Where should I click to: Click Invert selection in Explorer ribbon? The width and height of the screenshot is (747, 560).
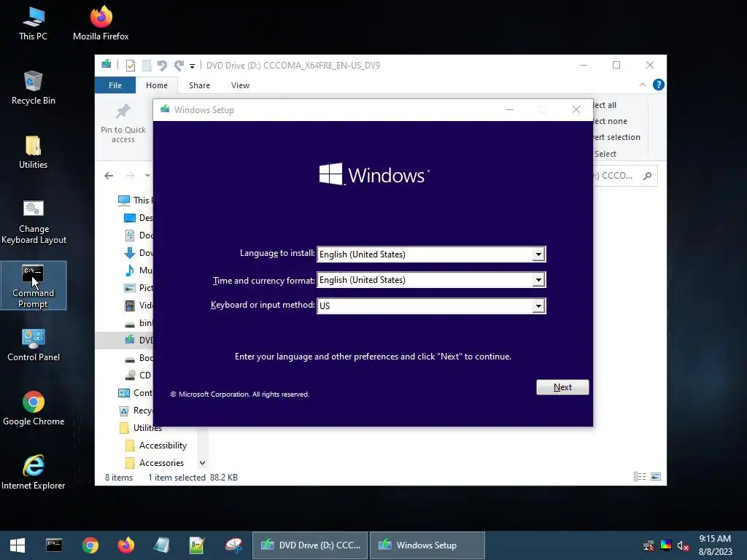(617, 137)
